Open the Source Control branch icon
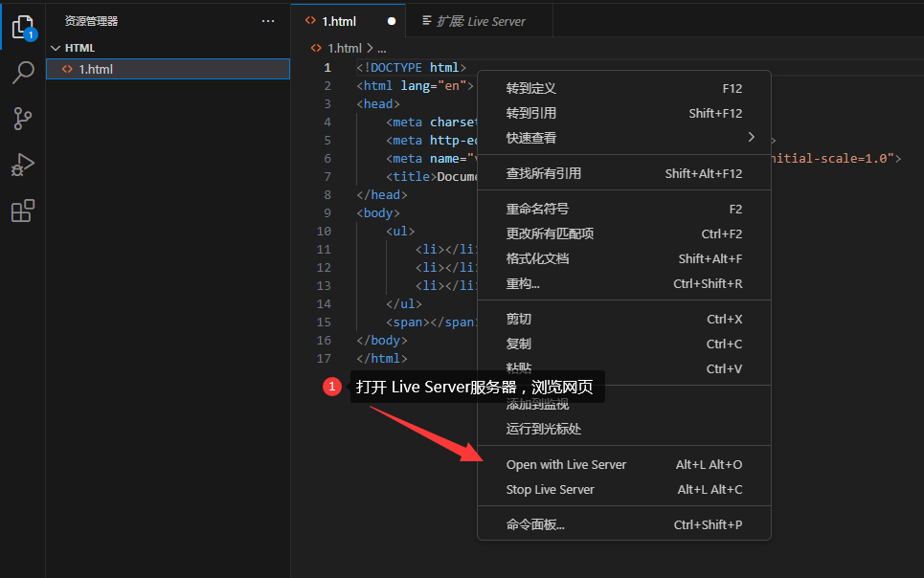Viewport: 924px width, 578px height. click(23, 119)
